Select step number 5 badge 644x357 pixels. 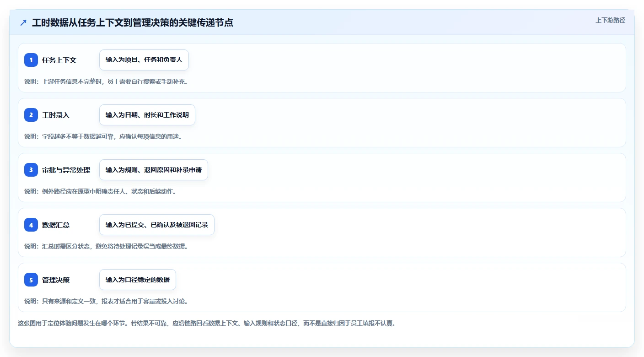coord(31,280)
